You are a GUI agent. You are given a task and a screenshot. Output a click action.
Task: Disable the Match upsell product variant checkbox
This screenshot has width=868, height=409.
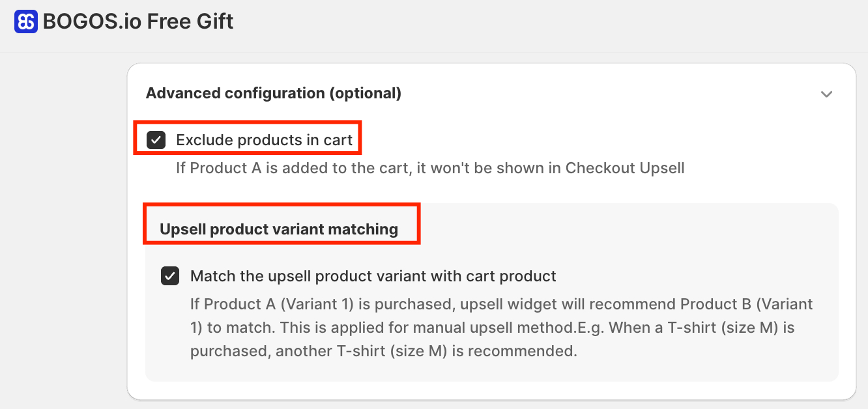pyautogui.click(x=170, y=276)
